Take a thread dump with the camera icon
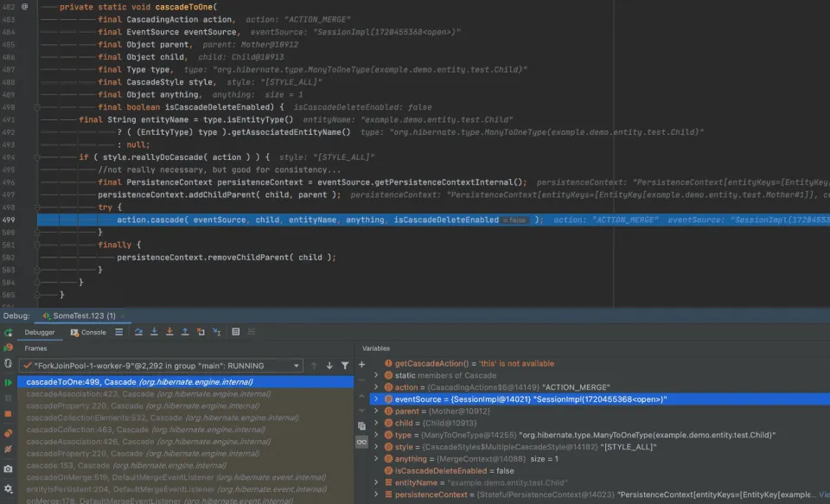Image resolution: width=830 pixels, height=504 pixels. click(8, 469)
